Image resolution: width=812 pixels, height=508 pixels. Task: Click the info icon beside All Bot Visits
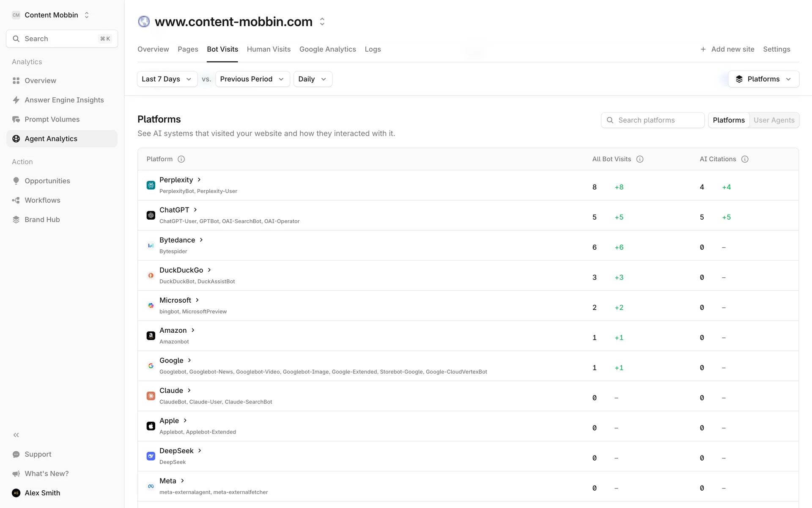(640, 159)
